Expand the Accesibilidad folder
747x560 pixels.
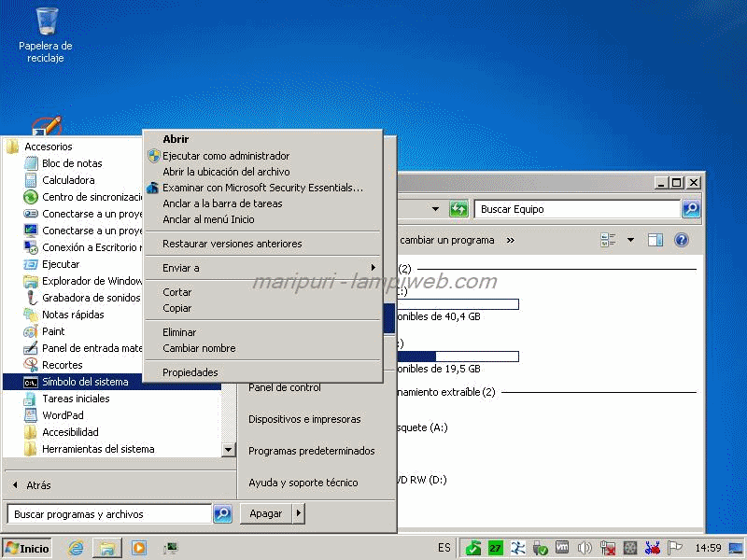click(x=62, y=432)
